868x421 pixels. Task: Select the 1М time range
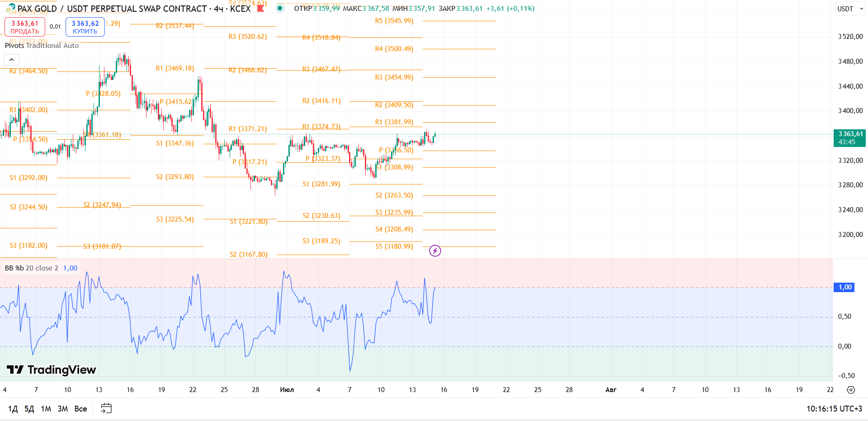tap(46, 409)
